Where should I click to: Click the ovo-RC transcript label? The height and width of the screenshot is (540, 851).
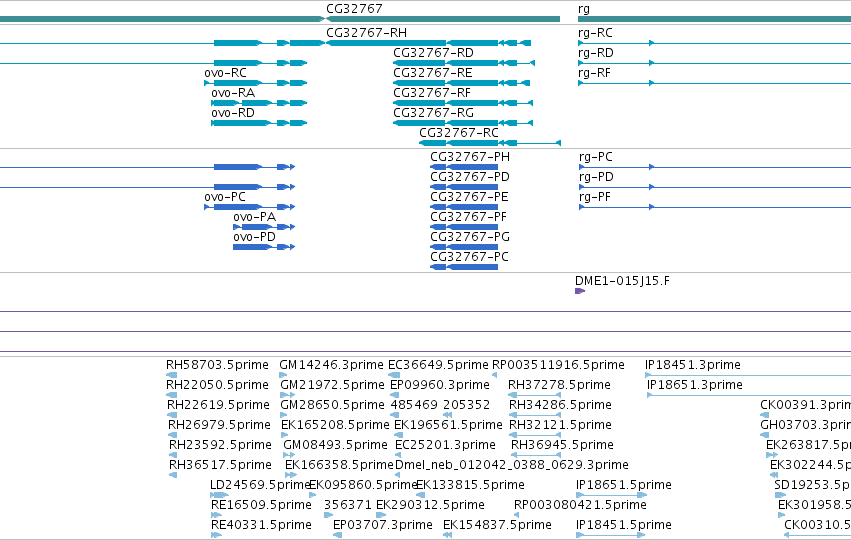point(225,73)
